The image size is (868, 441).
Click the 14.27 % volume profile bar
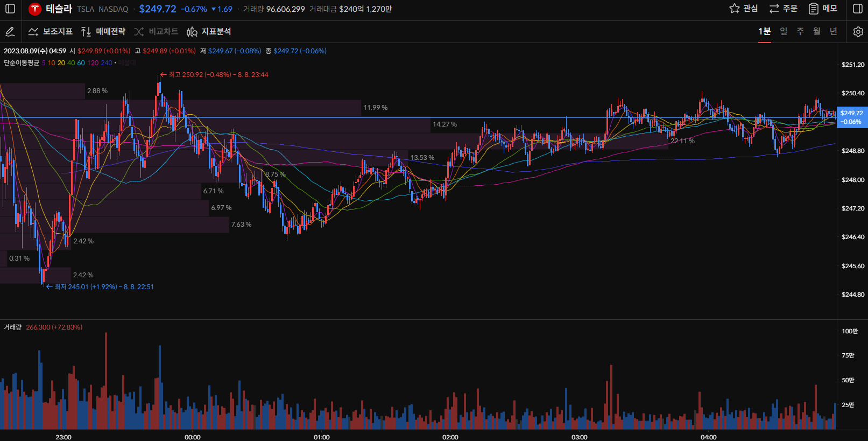[x=215, y=124]
